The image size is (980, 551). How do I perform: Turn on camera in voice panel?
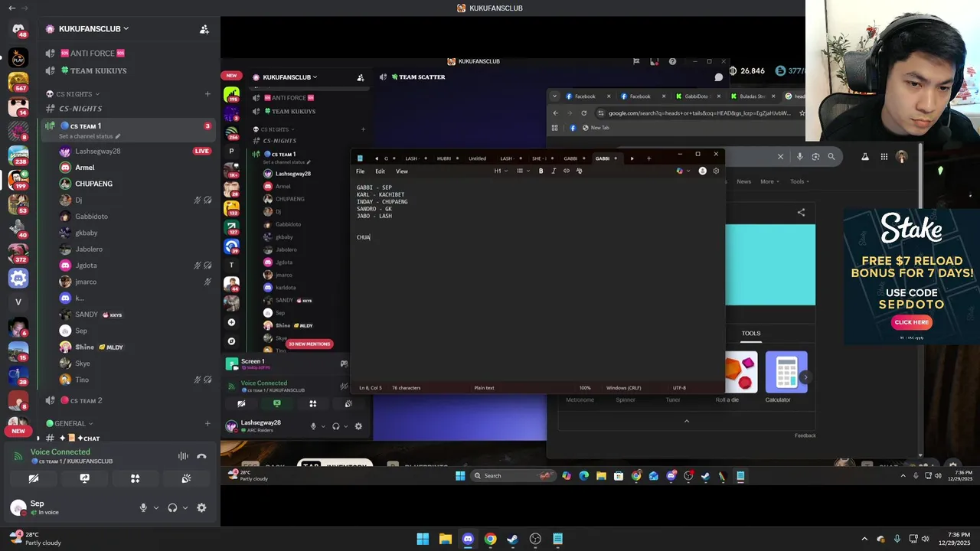34,478
